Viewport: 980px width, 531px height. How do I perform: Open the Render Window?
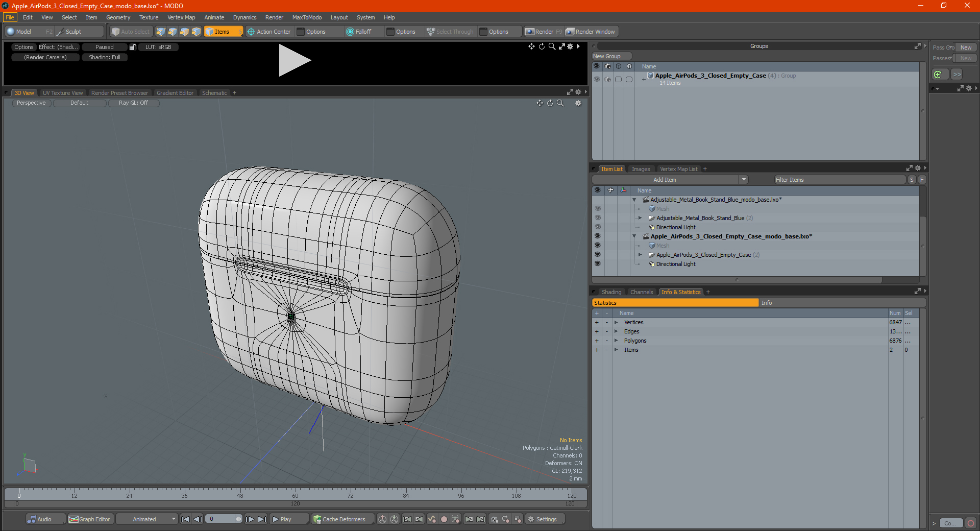pyautogui.click(x=591, y=32)
